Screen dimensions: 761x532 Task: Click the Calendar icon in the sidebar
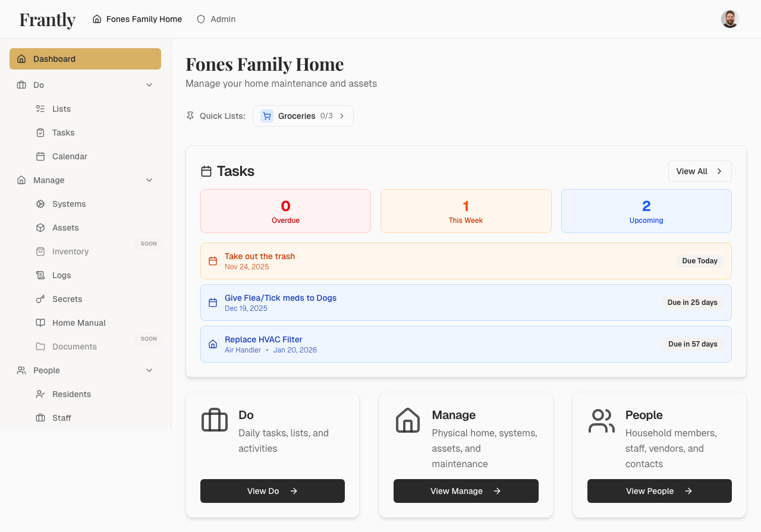[x=39, y=156]
